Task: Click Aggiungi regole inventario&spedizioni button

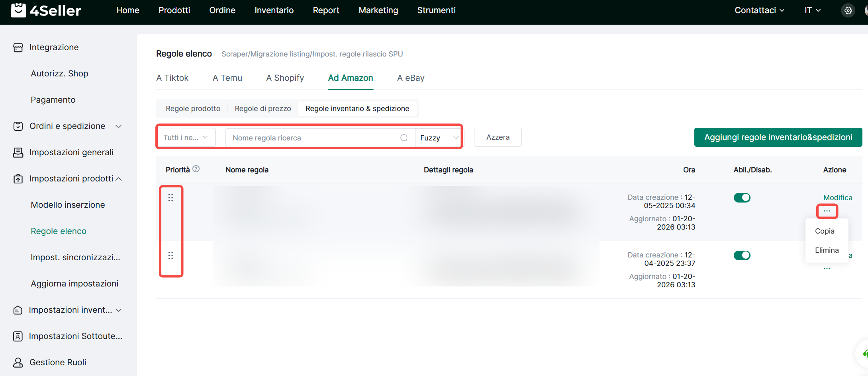Action: coord(778,137)
